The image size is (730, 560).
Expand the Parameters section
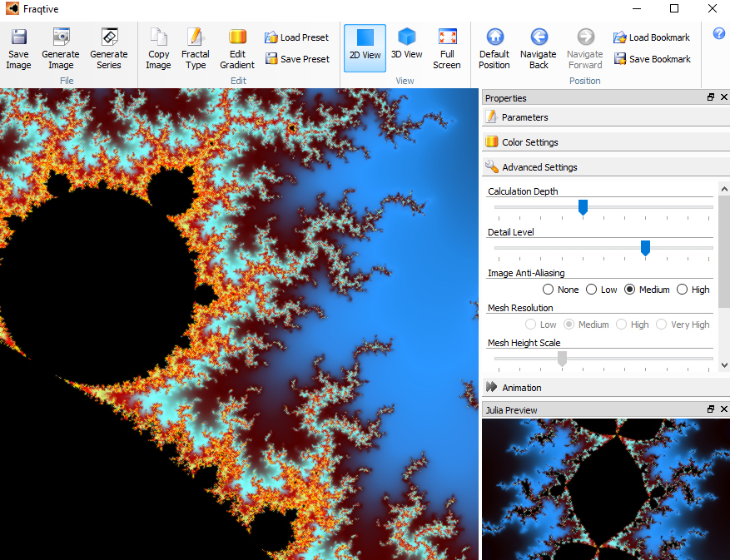coord(524,117)
